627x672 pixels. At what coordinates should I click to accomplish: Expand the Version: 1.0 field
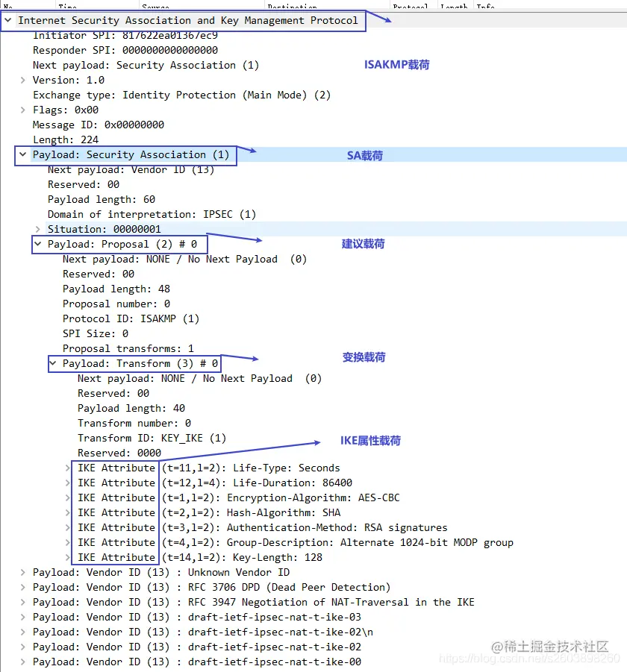[x=22, y=80]
